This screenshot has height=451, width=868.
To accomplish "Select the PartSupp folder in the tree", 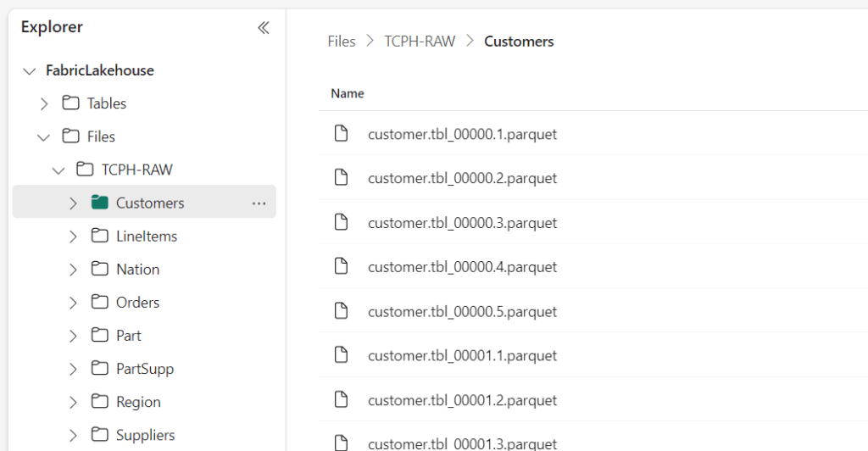I will click(x=144, y=369).
